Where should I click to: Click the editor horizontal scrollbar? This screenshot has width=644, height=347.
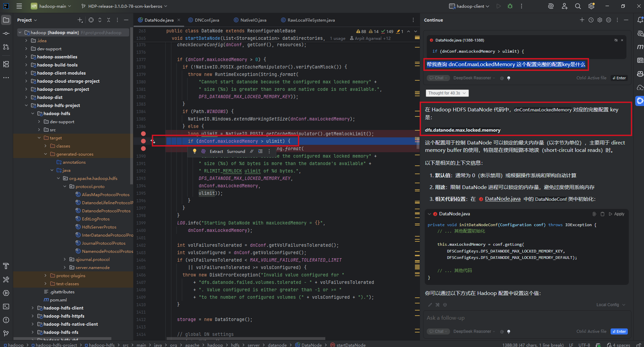pos(246,338)
